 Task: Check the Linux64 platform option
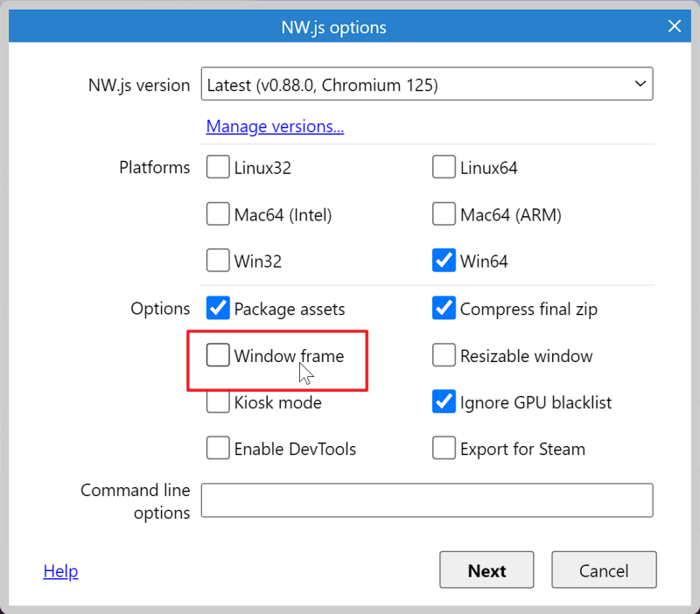tap(444, 167)
